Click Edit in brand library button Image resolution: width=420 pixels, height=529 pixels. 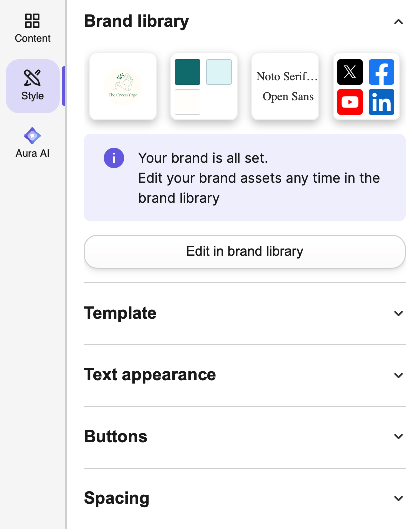(244, 251)
